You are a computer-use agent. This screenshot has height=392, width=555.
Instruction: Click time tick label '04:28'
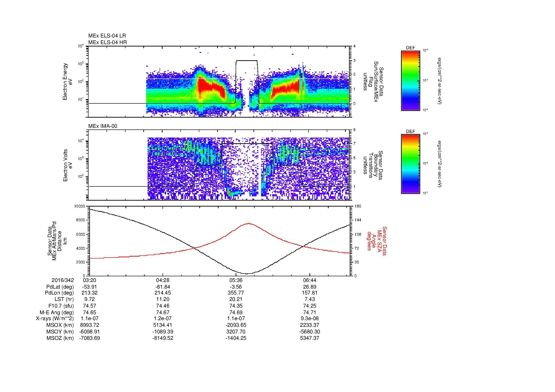click(163, 280)
